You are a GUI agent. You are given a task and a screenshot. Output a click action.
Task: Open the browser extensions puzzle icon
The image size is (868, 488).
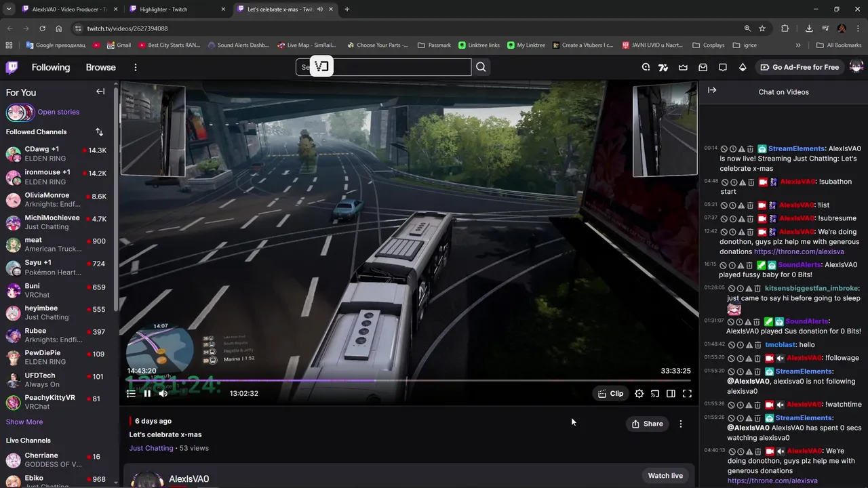coord(785,28)
